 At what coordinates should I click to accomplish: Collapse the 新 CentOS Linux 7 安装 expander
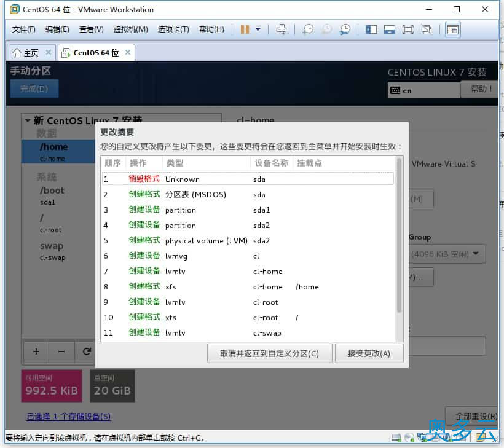click(x=28, y=120)
